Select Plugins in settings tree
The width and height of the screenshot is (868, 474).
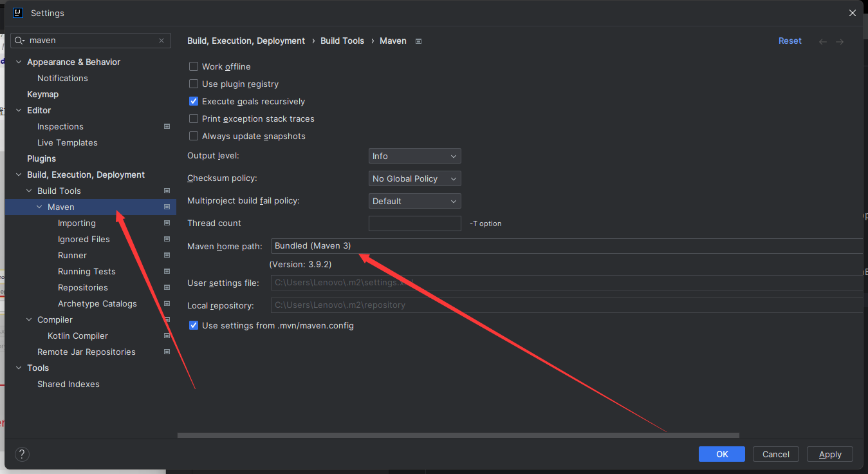point(41,158)
